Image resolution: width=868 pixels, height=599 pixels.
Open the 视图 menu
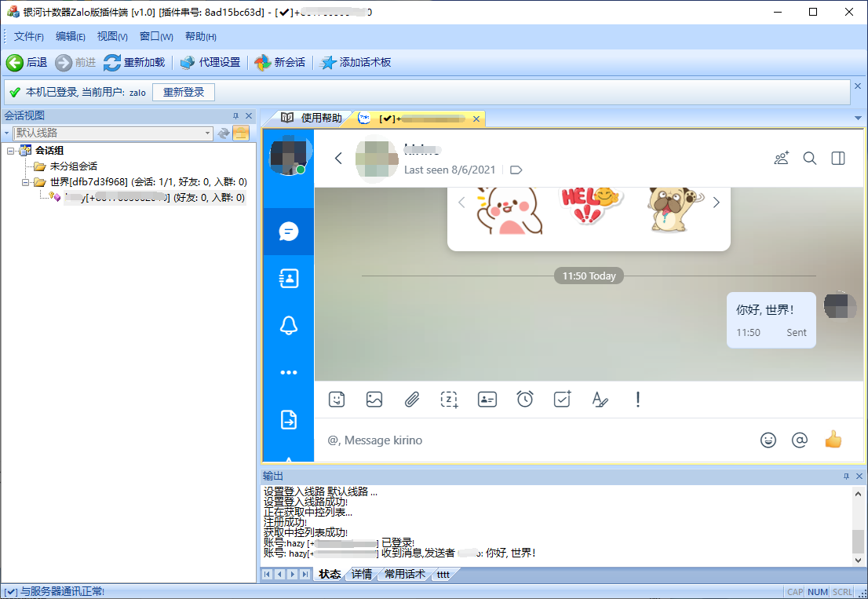(x=111, y=36)
